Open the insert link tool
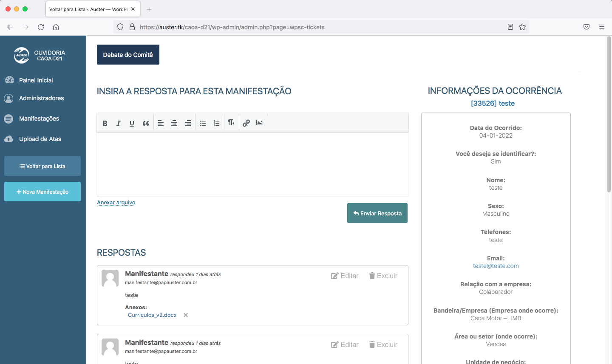 [246, 123]
